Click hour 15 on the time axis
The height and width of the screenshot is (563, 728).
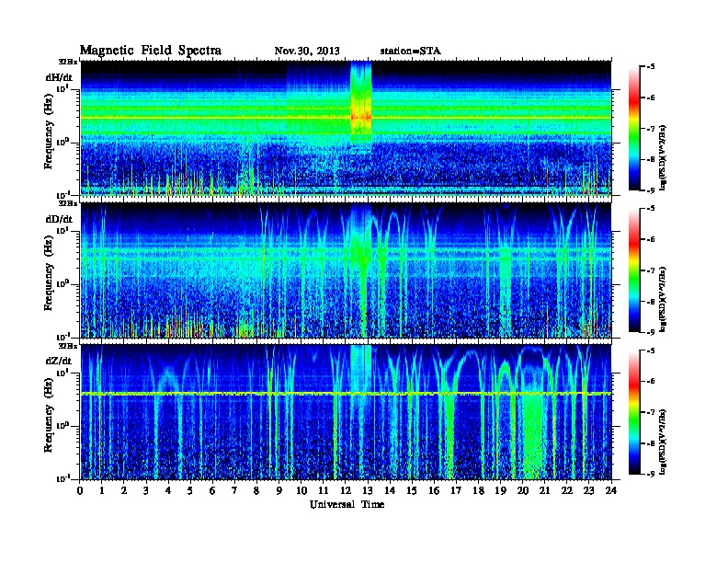[412, 491]
